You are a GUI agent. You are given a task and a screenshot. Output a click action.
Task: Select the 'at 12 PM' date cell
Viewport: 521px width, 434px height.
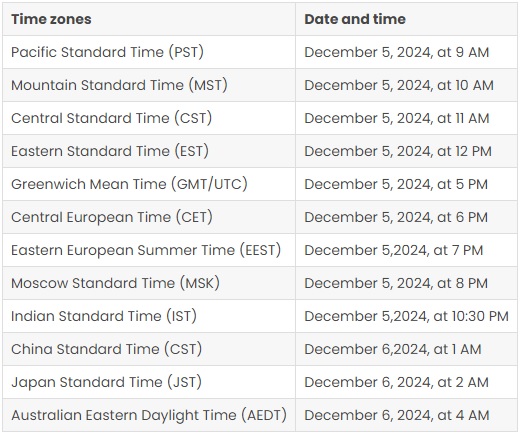click(x=406, y=151)
